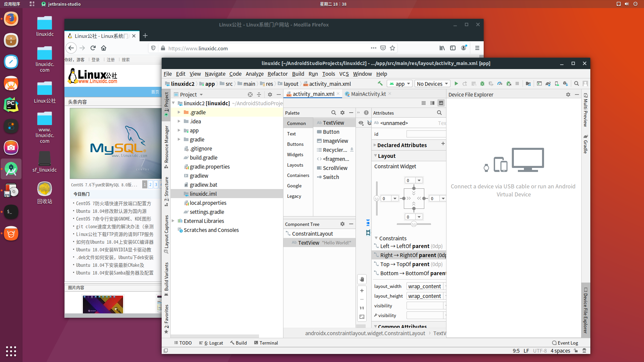The height and width of the screenshot is (362, 644).
Task: Click Project panel collapse all icon
Action: [259, 95]
